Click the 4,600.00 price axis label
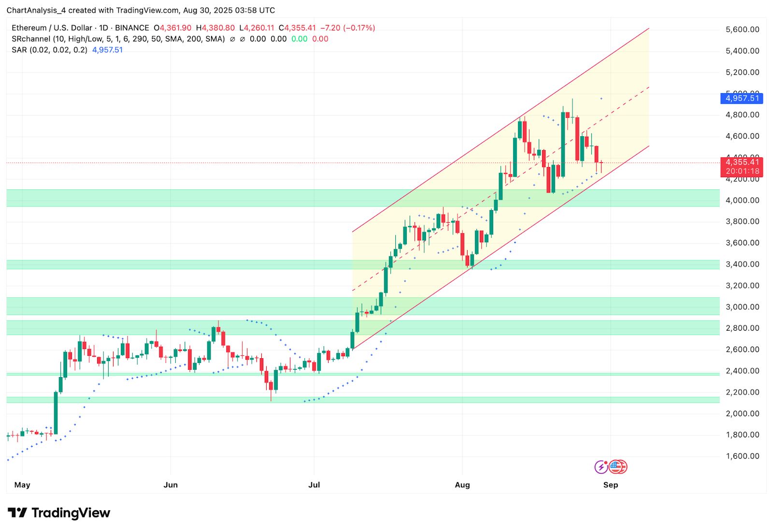This screenshot has height=532, width=773. 742,136
